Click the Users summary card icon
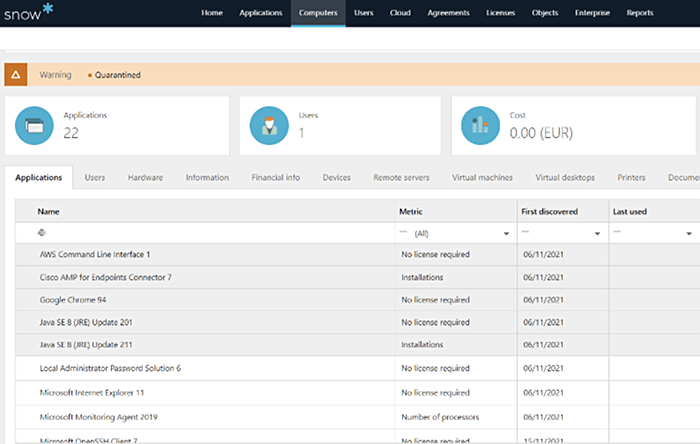Viewport: 700px width, 444px height. click(269, 125)
